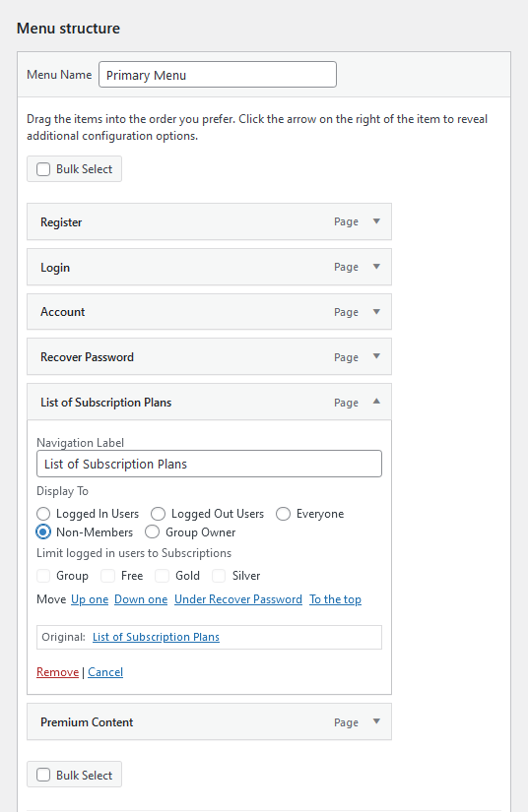Image resolution: width=528 pixels, height=812 pixels.
Task: Collapse the List of Subscription Plans item
Action: coord(376,402)
